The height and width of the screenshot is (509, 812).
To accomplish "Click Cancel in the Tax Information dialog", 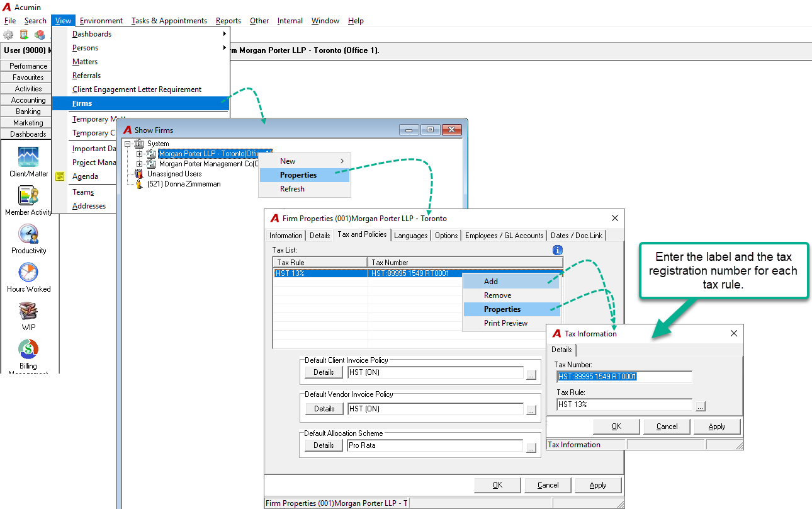I will tap(667, 426).
